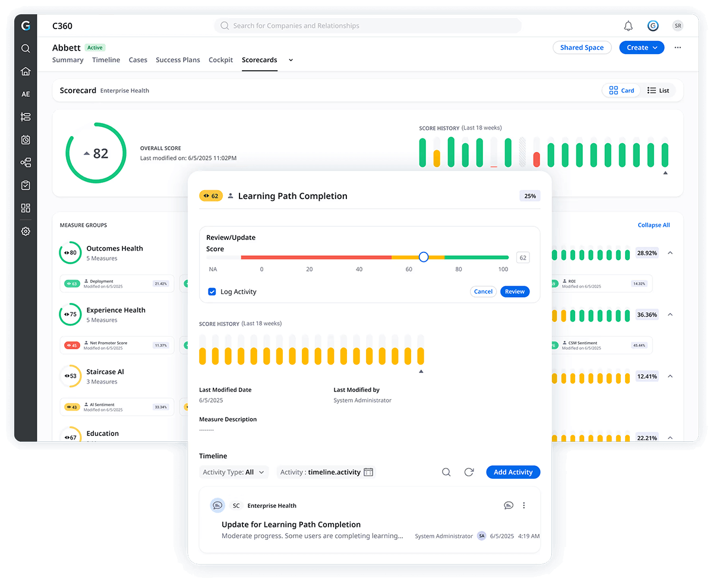This screenshot has width=713, height=588.
Task: Click Cancel in the Review/Update panel
Action: point(483,292)
